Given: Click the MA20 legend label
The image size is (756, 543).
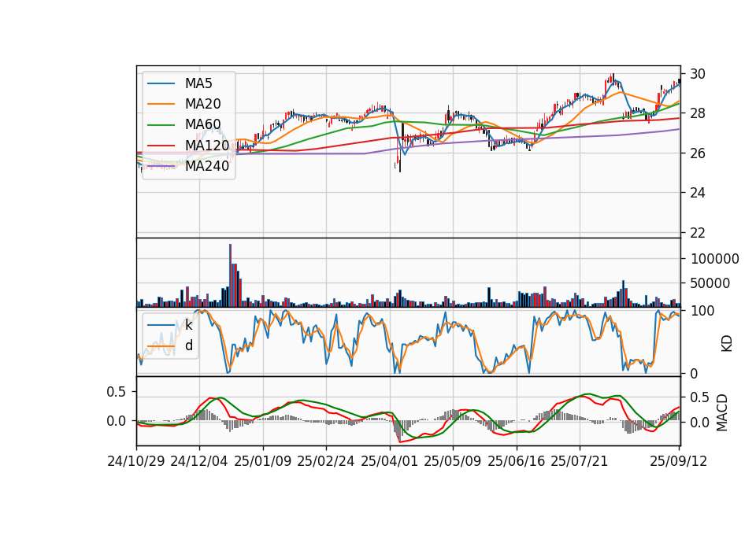Looking at the screenshot, I should [x=202, y=104].
